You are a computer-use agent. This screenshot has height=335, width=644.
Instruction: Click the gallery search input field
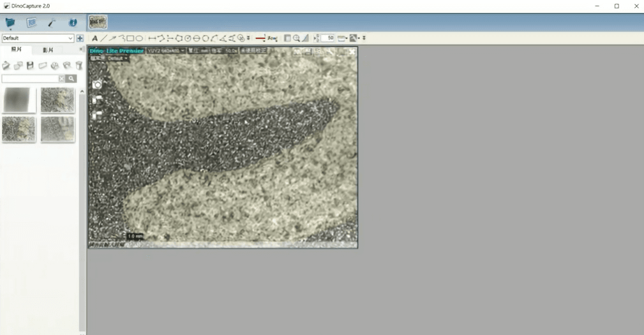(30, 78)
